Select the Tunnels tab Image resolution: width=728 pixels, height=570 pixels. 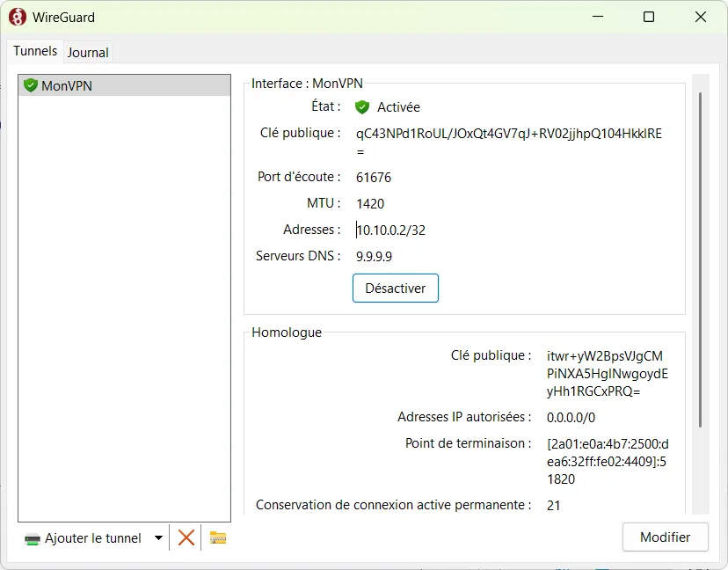pos(35,51)
